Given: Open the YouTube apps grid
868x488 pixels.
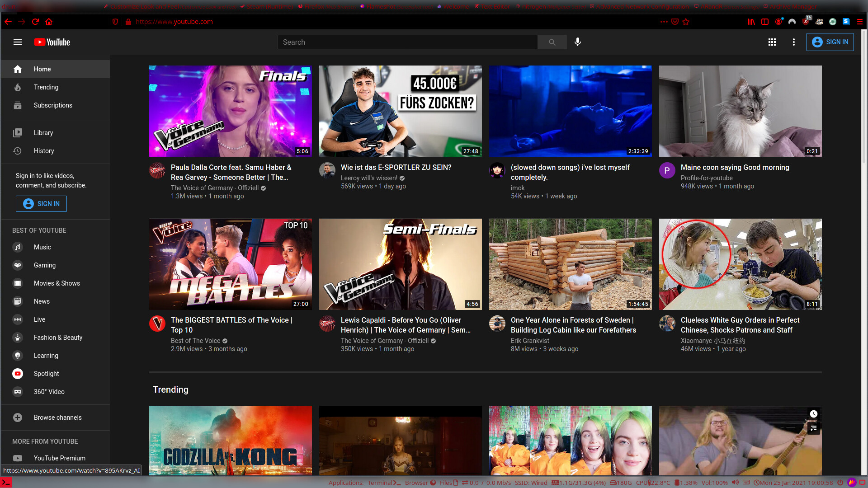Looking at the screenshot, I should click(x=772, y=42).
